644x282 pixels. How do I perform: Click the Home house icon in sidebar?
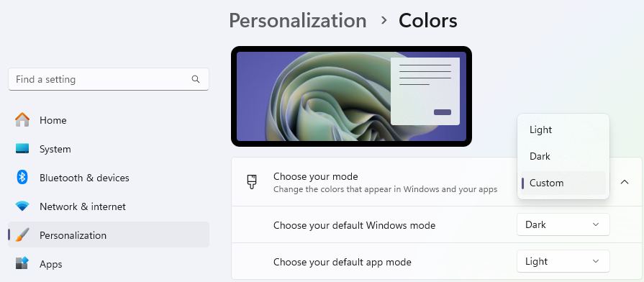(22, 120)
